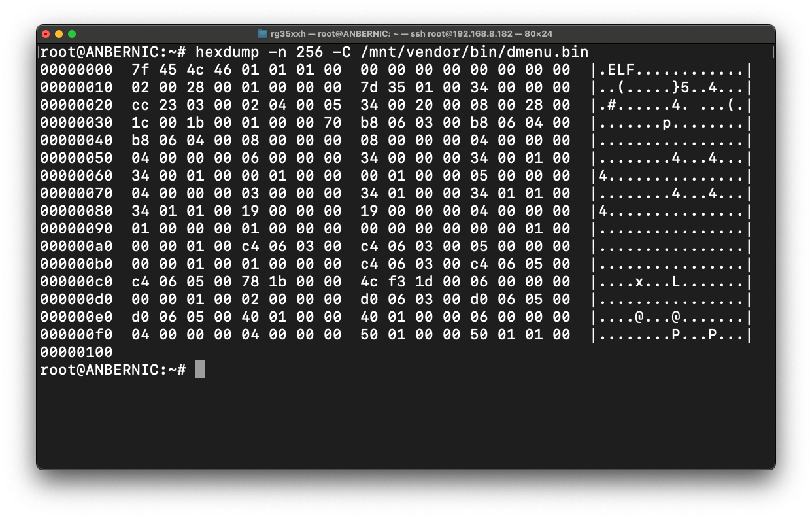Click the window title text rg35xxh
Viewport: 812px width, 518px height.
coord(288,33)
